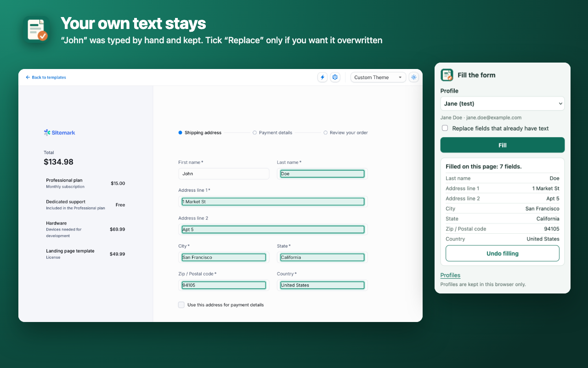
Task: Click the form filler icon in popup header
Action: [x=447, y=75]
